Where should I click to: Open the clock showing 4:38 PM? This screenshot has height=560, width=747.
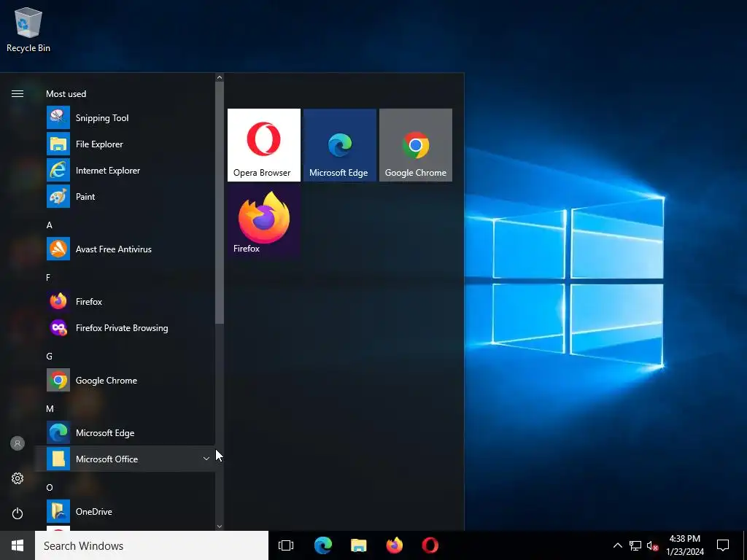(x=685, y=545)
